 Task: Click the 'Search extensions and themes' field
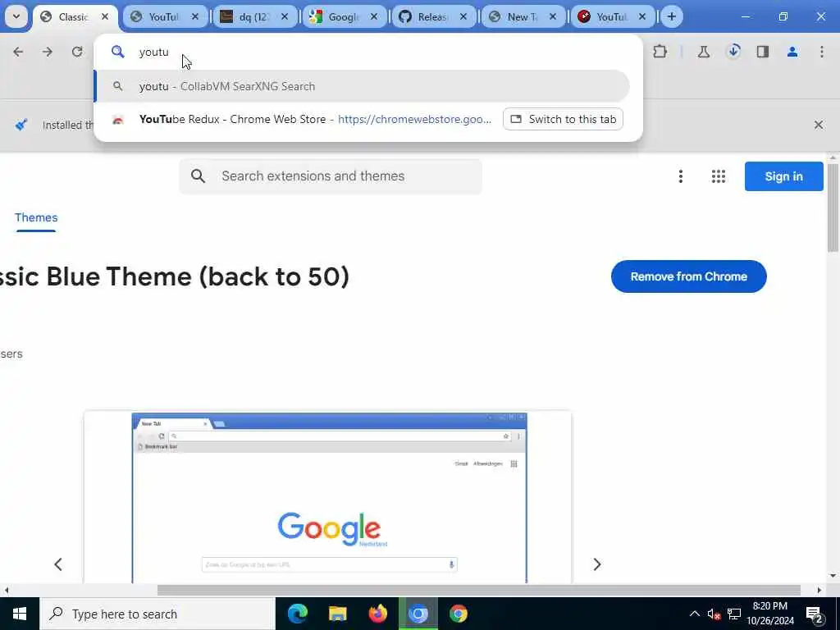click(x=331, y=176)
